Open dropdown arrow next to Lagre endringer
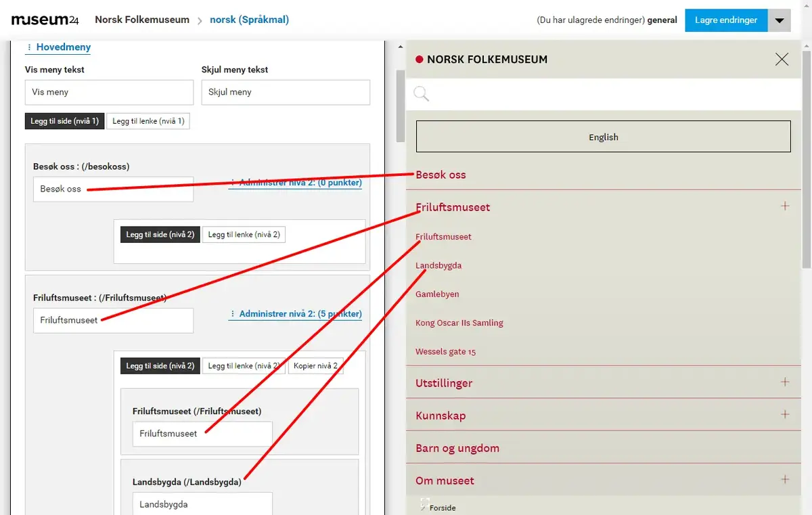Image resolution: width=812 pixels, height=515 pixels. (780, 20)
